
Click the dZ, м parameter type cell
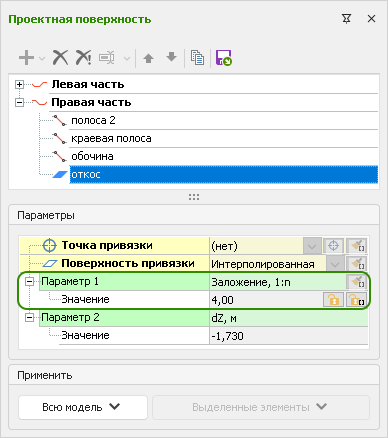click(289, 318)
